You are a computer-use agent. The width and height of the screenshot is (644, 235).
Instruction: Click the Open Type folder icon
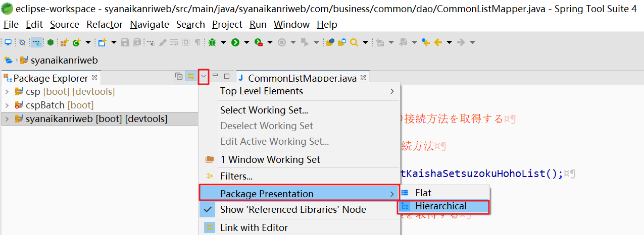[330, 42]
